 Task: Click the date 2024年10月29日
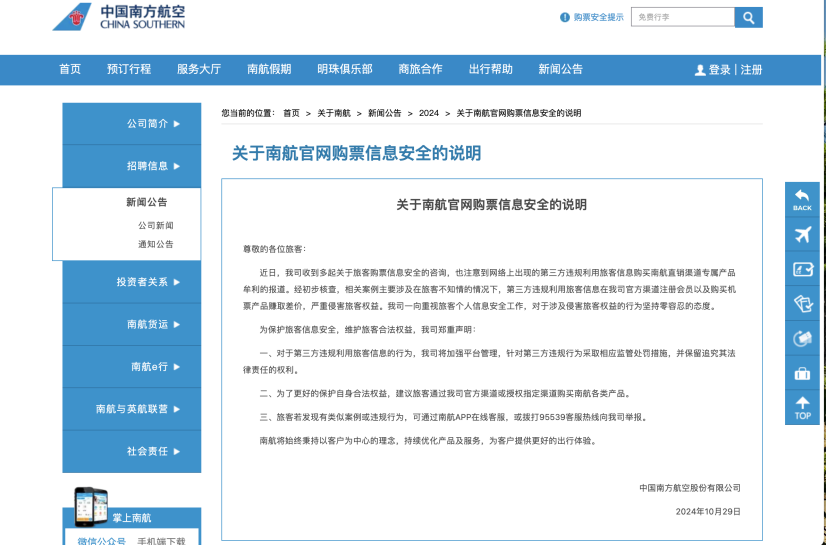pos(708,512)
